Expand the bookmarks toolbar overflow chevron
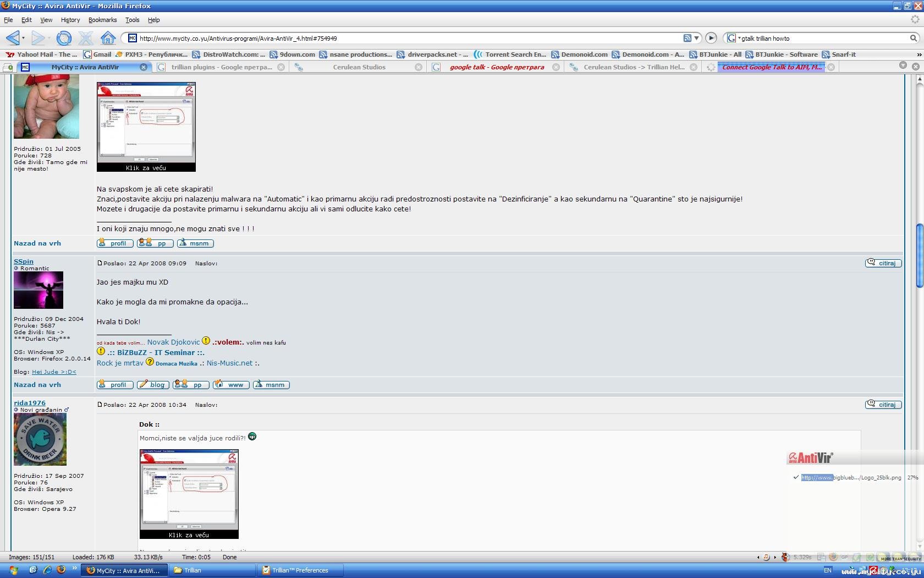This screenshot has width=924, height=578. [919, 54]
